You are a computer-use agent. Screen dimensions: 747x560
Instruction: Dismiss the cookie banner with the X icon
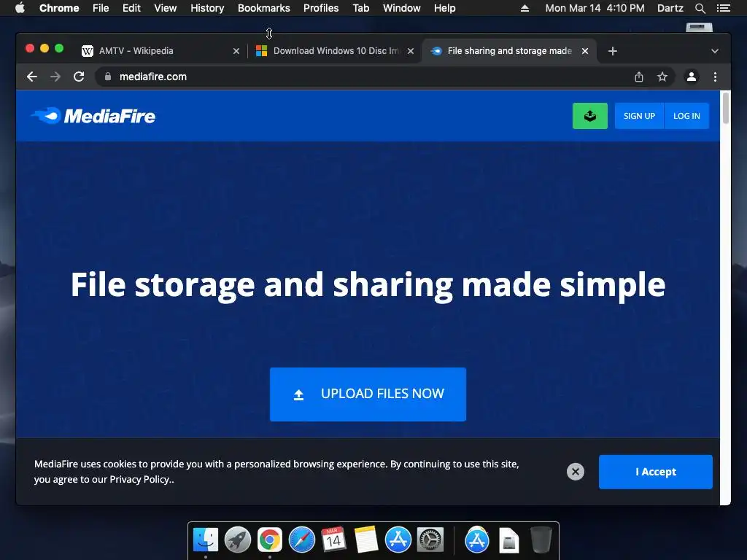coord(576,472)
